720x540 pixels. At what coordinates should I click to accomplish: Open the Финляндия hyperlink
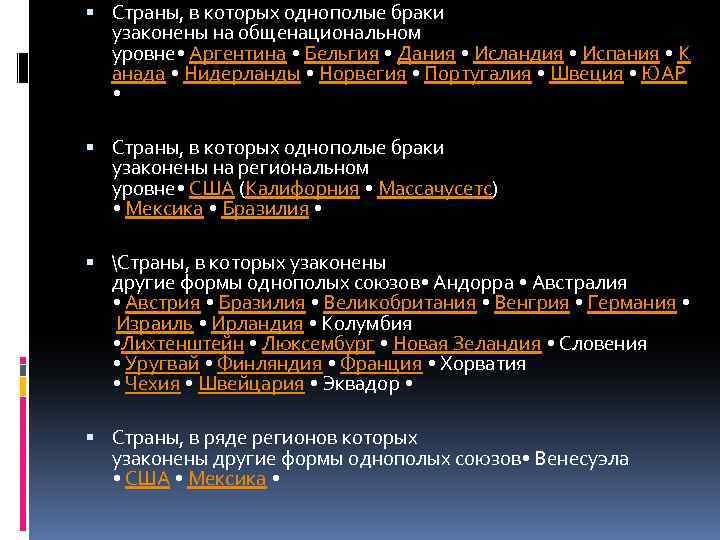point(270,364)
